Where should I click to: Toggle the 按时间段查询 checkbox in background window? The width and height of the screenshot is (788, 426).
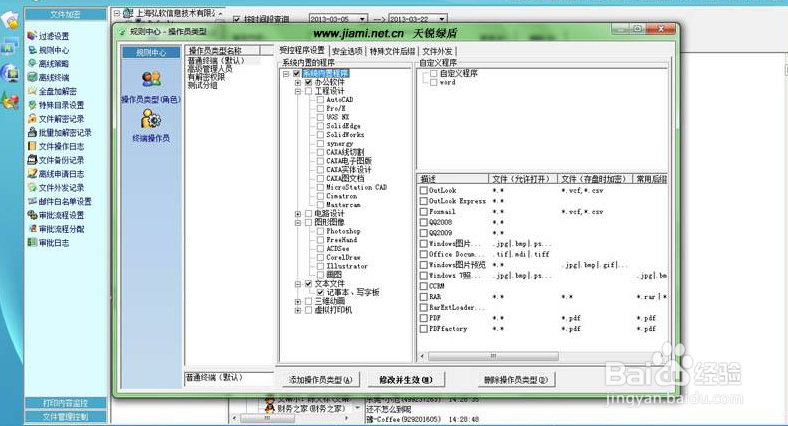coord(236,19)
